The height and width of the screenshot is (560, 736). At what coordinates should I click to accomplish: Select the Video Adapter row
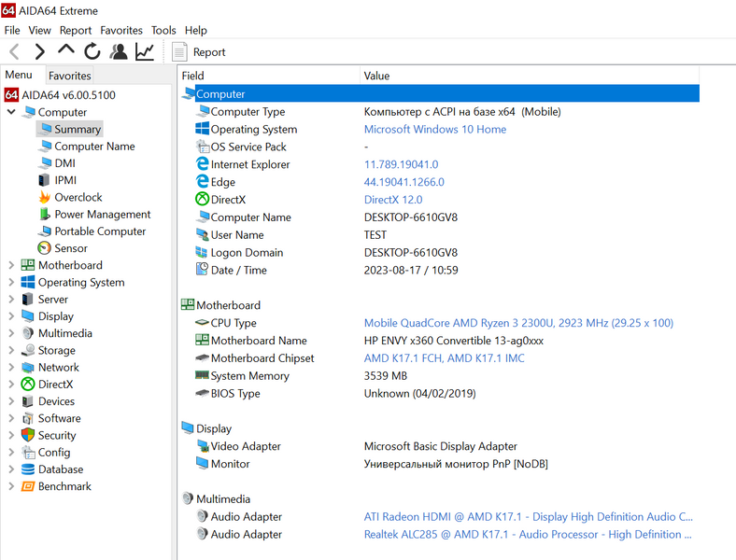pyautogui.click(x=440, y=446)
